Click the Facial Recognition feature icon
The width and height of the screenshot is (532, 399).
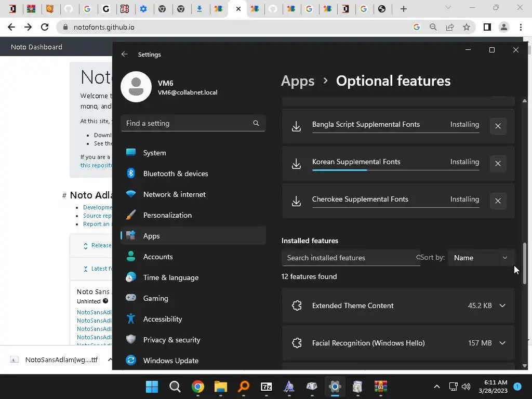[x=297, y=343]
